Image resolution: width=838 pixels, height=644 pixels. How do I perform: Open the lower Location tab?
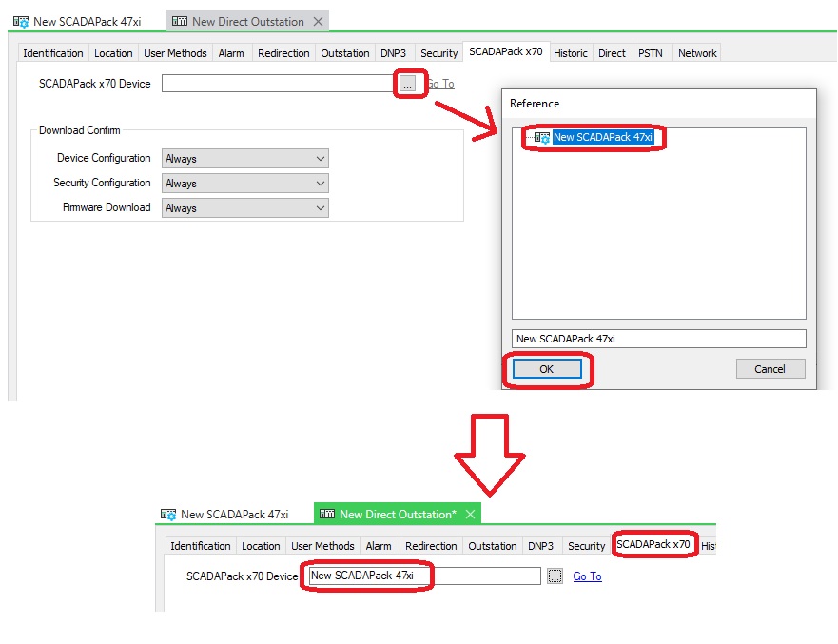click(x=261, y=546)
